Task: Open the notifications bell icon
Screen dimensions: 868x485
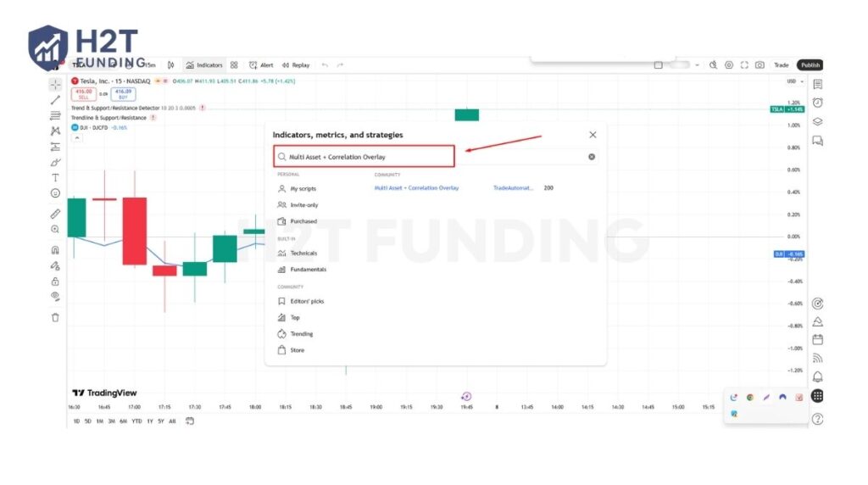Action: tap(818, 377)
